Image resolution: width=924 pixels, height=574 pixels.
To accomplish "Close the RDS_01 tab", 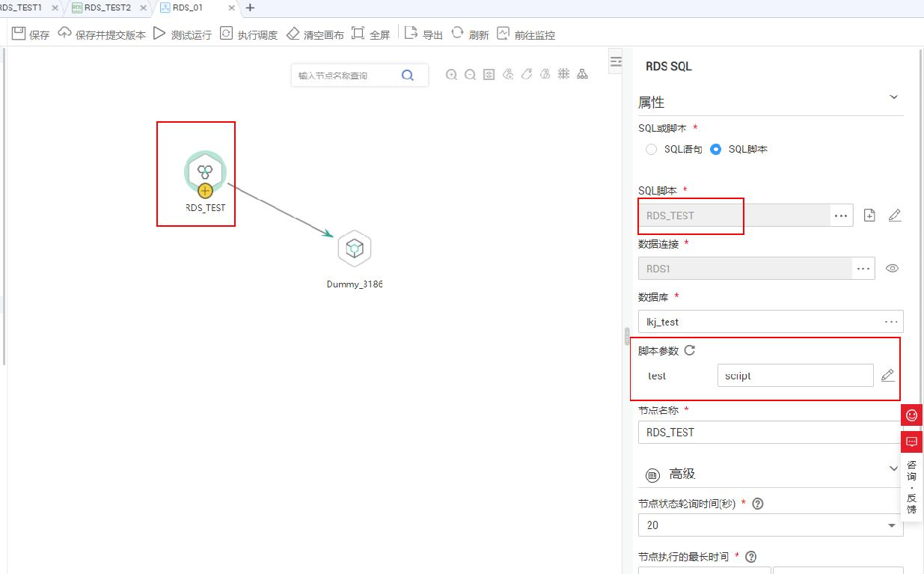I will [232, 8].
